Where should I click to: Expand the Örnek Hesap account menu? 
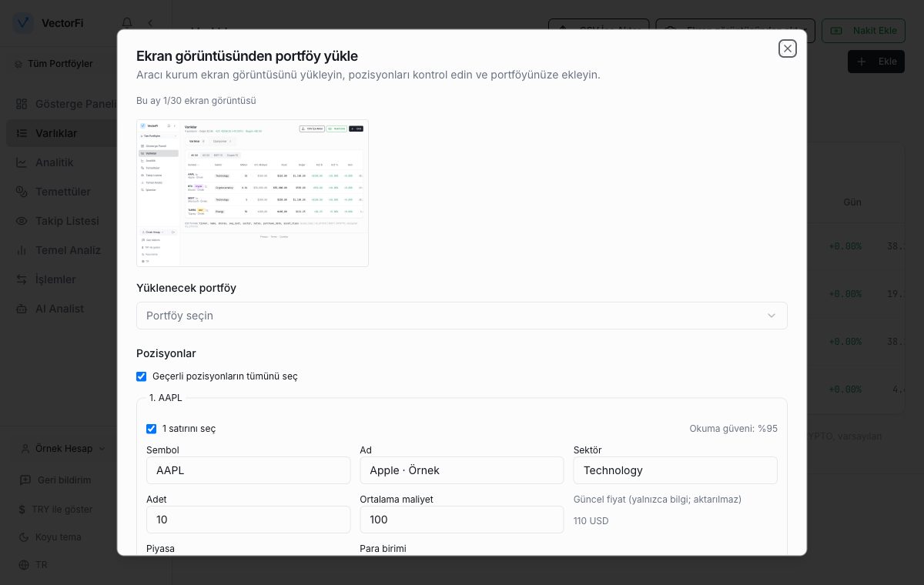coord(63,449)
